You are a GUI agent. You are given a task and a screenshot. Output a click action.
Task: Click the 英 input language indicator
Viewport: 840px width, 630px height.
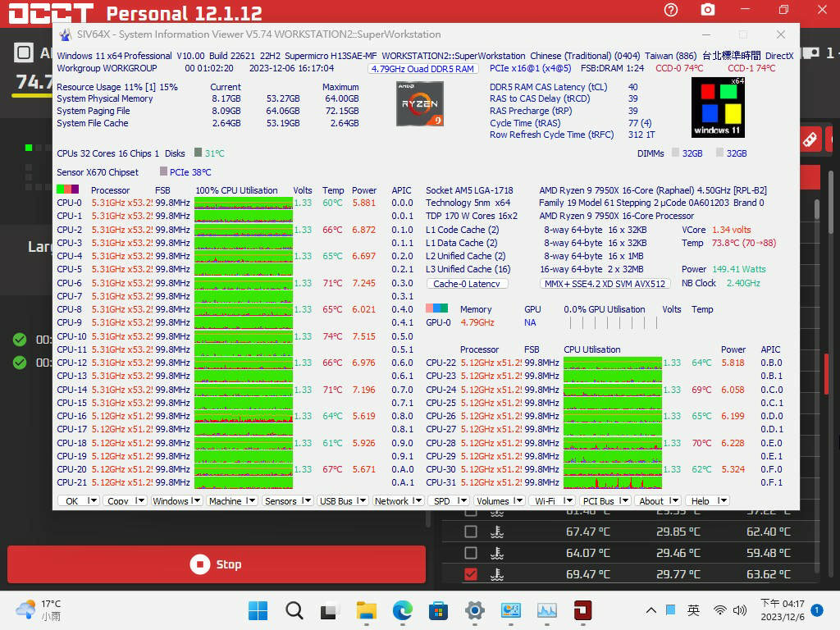(x=693, y=610)
